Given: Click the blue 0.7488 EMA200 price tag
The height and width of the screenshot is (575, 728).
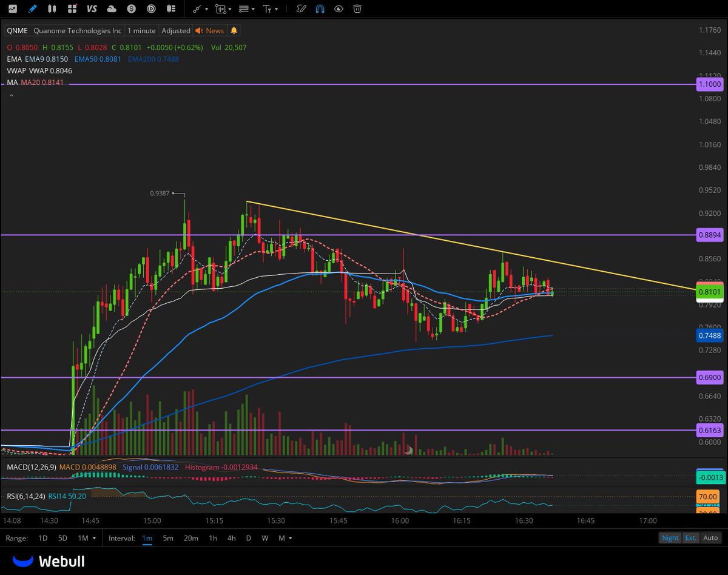Looking at the screenshot, I should [709, 335].
